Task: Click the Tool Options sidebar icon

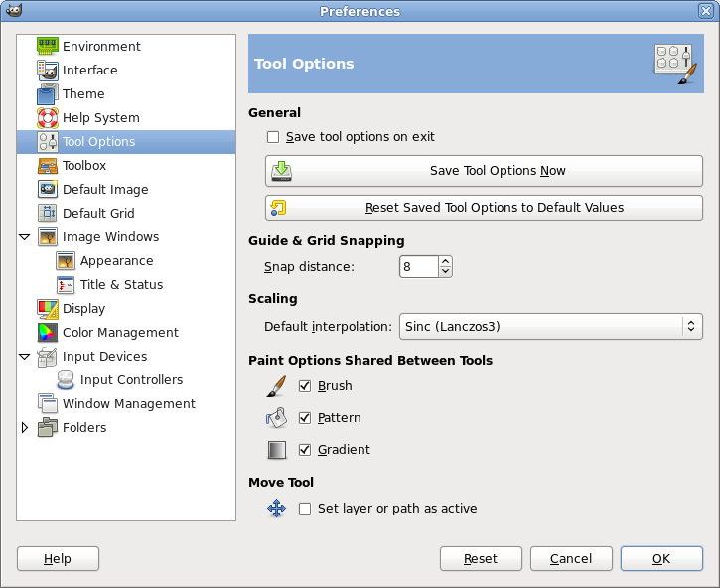Action: pyautogui.click(x=48, y=141)
